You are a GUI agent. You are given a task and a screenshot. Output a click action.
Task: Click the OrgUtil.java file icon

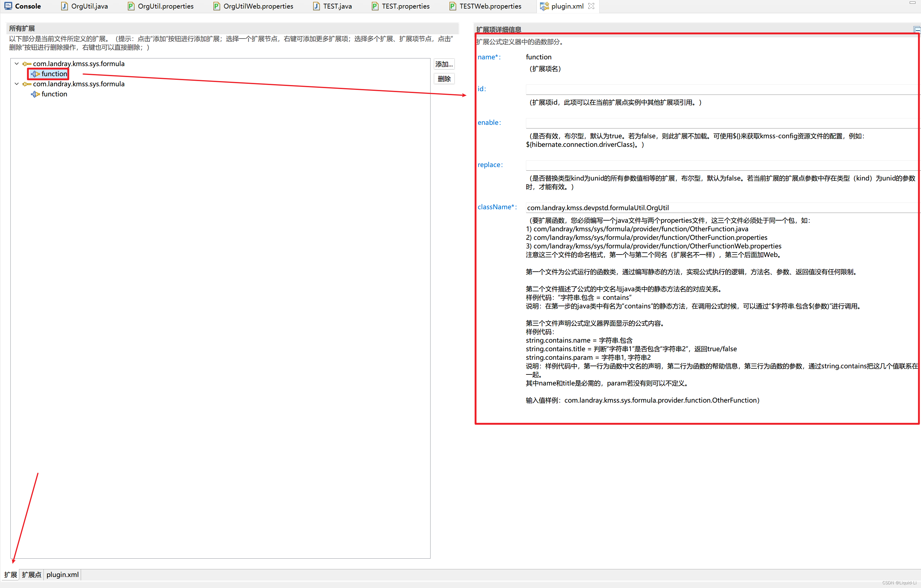click(x=64, y=6)
